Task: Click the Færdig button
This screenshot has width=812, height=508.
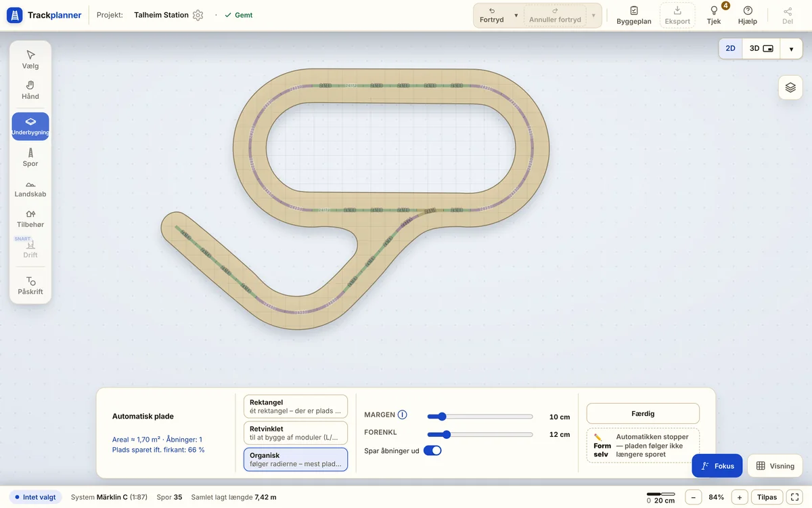Action: [643, 413]
